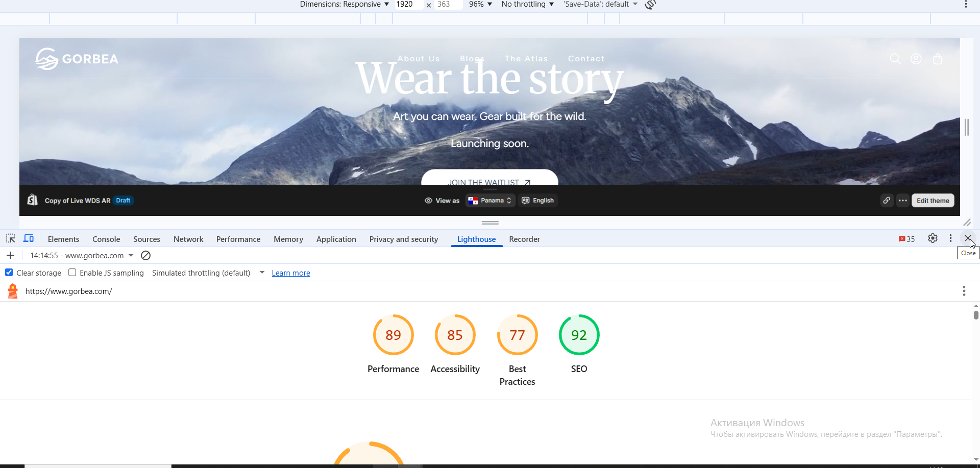The width and height of the screenshot is (980, 468).
Task: Switch to the Console tab
Action: [106, 239]
